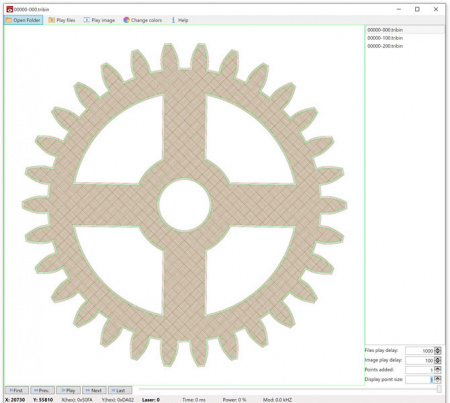Image resolution: width=450 pixels, height=403 pixels.
Task: Start playback with the Play button
Action: (68, 390)
